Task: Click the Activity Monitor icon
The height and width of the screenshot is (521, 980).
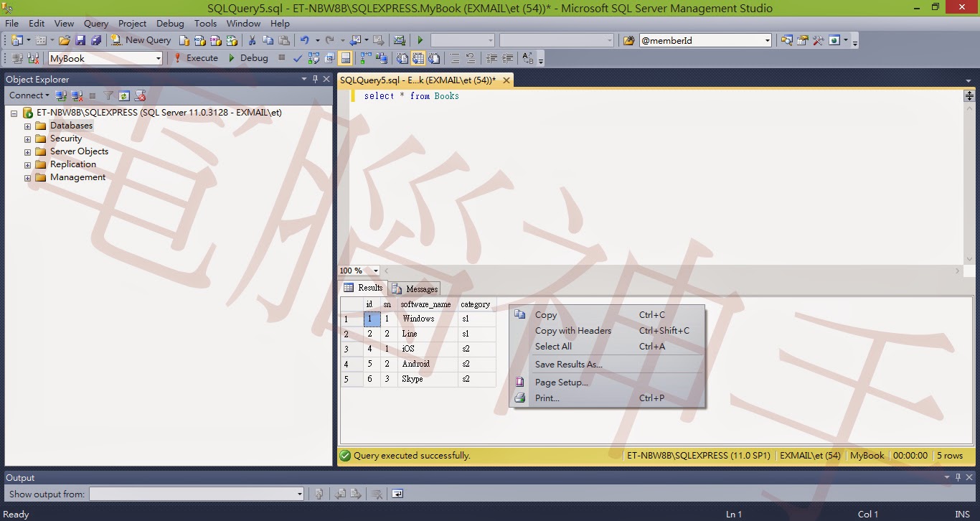Action: (400, 40)
